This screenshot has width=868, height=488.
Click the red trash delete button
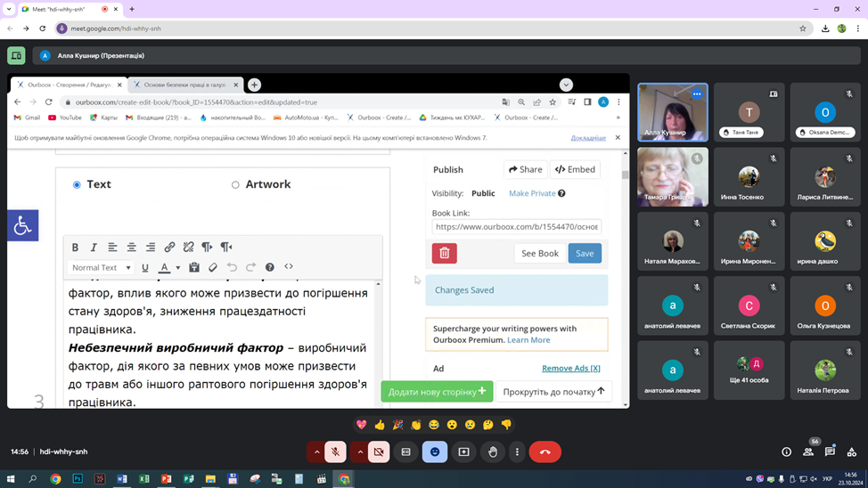click(444, 254)
